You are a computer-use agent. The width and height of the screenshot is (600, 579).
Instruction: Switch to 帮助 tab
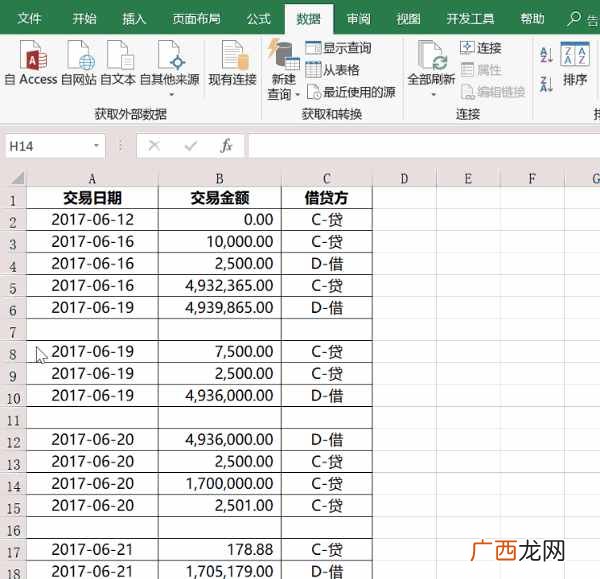pyautogui.click(x=532, y=18)
